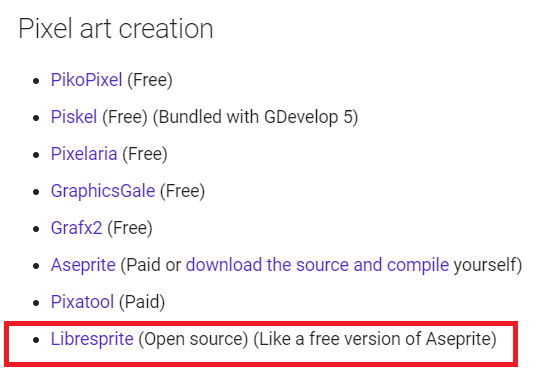
Task: Go to the Aseprite link
Action: pos(83,265)
